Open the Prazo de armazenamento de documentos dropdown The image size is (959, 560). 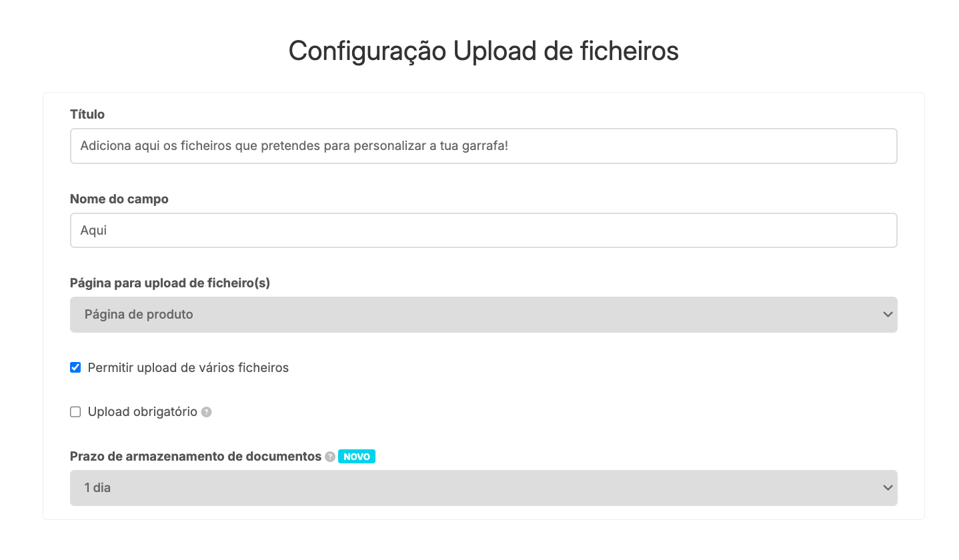[x=484, y=487]
